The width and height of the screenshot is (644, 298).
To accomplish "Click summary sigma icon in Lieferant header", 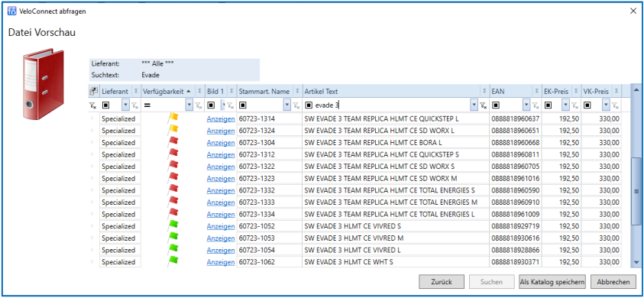I will [x=136, y=91].
